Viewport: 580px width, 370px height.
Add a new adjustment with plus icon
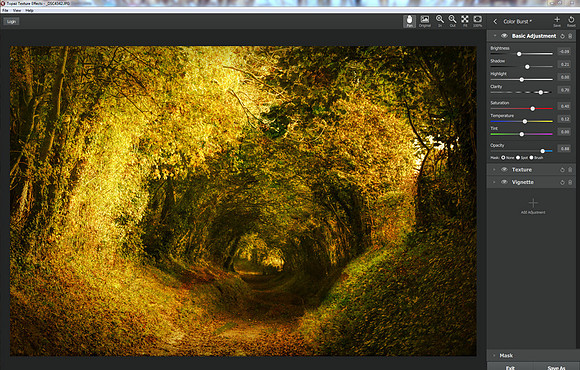coord(533,203)
